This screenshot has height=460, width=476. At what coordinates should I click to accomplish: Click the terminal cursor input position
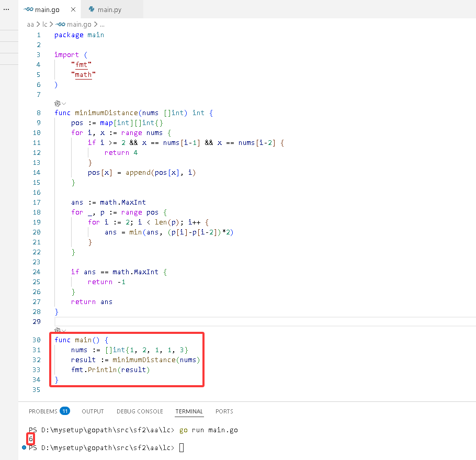pyautogui.click(x=181, y=447)
